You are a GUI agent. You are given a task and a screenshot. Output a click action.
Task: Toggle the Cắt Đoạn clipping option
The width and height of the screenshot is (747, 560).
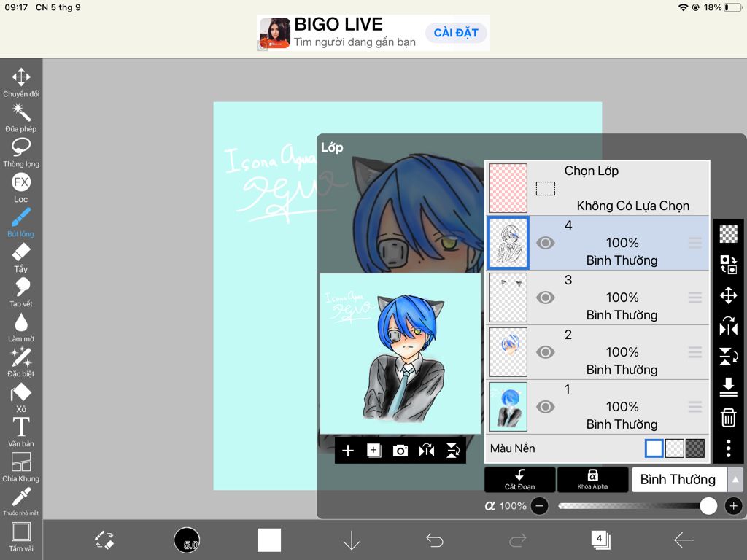tap(519, 480)
